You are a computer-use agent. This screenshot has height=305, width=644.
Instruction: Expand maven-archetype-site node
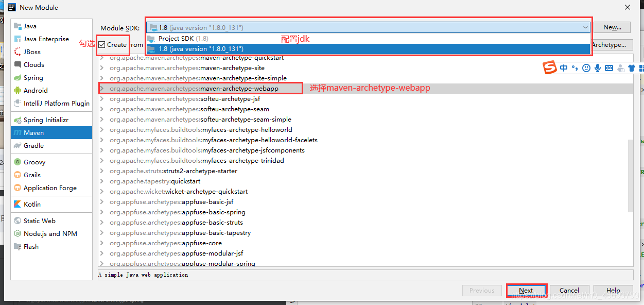click(102, 68)
